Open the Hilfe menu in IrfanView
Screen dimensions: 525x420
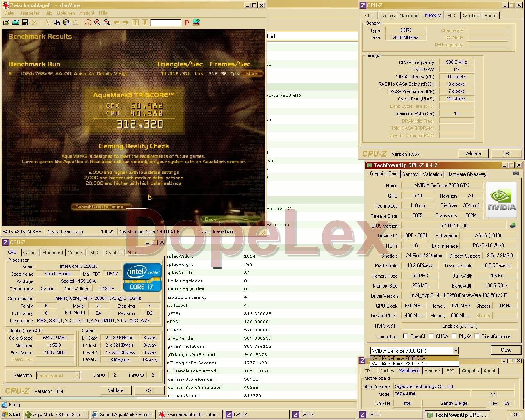point(103,13)
